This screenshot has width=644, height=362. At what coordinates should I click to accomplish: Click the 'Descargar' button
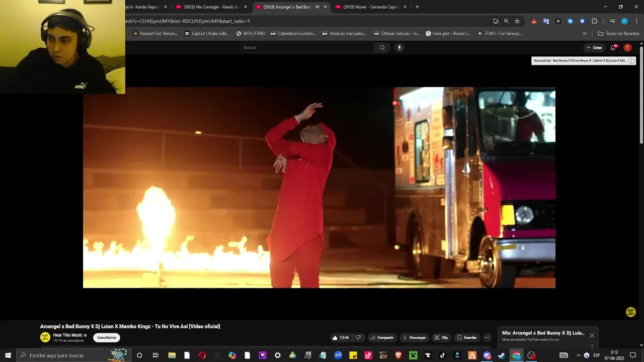pos(414,338)
